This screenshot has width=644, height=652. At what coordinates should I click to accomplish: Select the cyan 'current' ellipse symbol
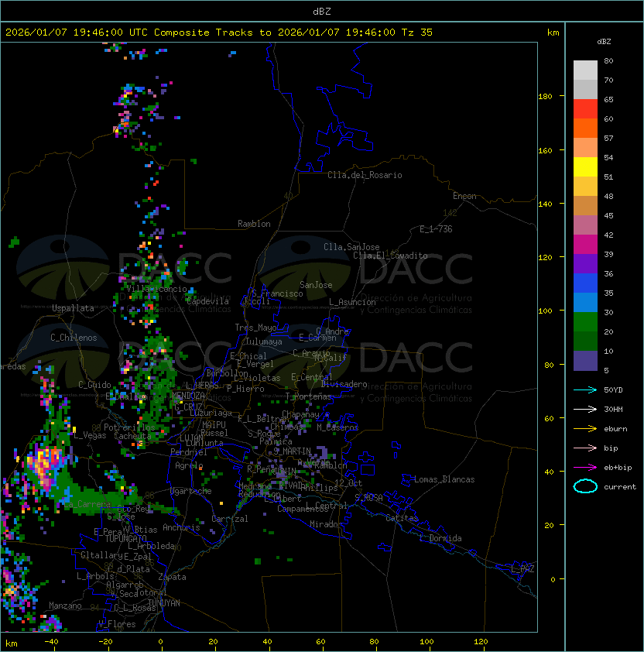(x=585, y=486)
